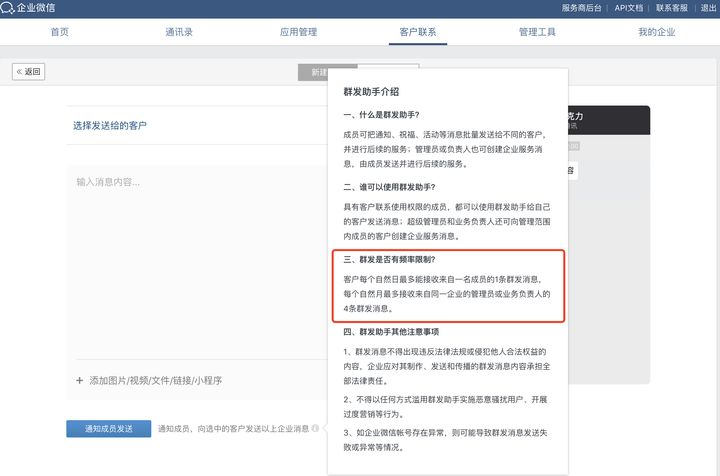Screen dimensions: 720x476
Task: Click the info icon beside the send notice
Action: pos(315,429)
